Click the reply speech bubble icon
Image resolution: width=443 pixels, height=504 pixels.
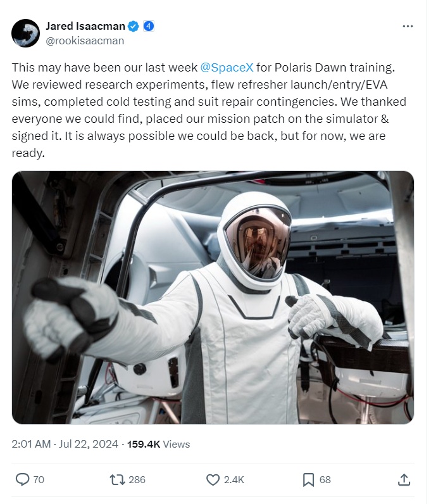point(22,480)
